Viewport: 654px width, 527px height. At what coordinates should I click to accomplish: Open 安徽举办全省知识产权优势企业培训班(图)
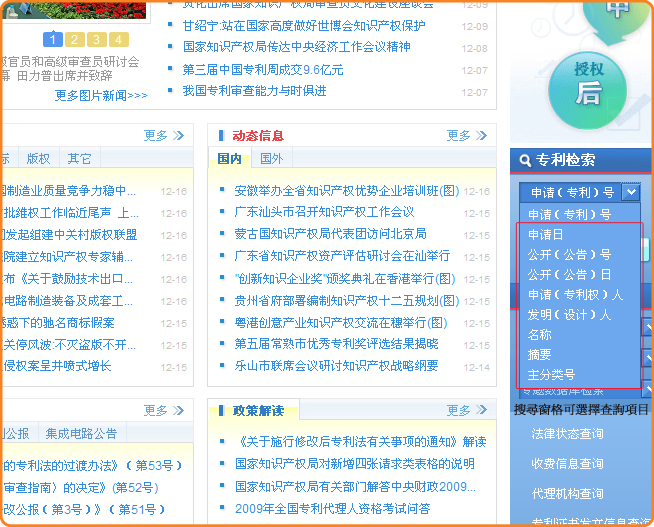pyautogui.click(x=347, y=191)
